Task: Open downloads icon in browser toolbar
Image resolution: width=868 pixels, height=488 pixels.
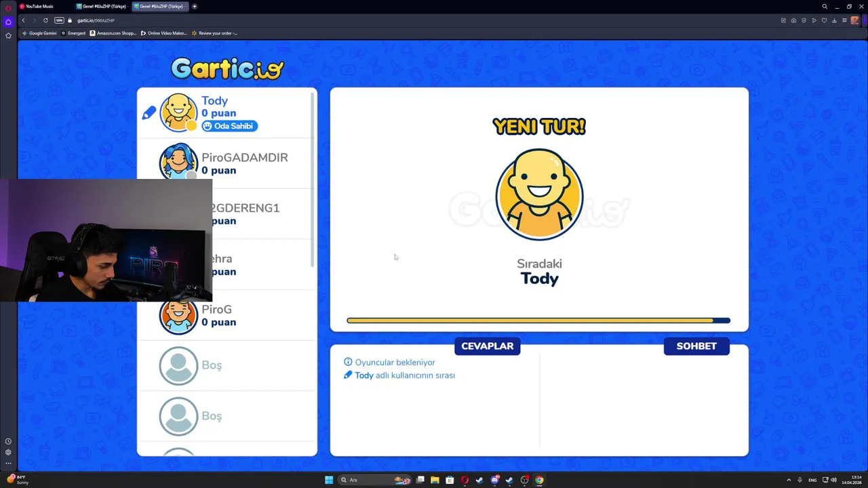Action: [x=834, y=20]
